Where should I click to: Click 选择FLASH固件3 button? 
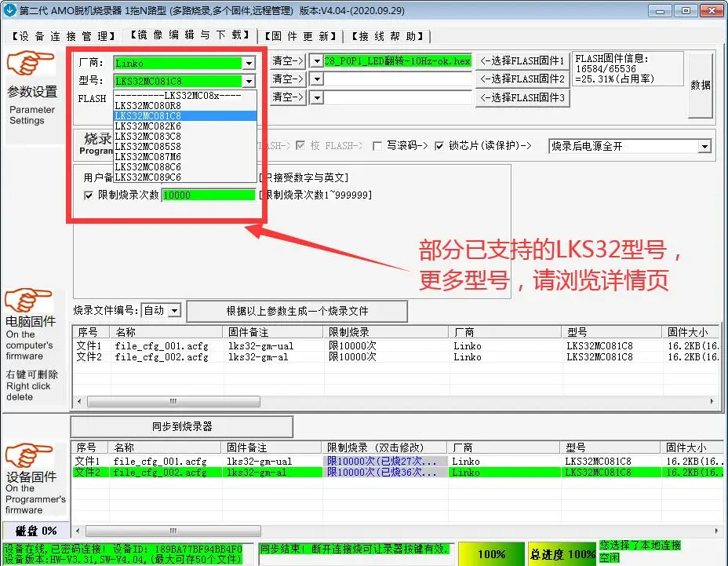(522, 97)
